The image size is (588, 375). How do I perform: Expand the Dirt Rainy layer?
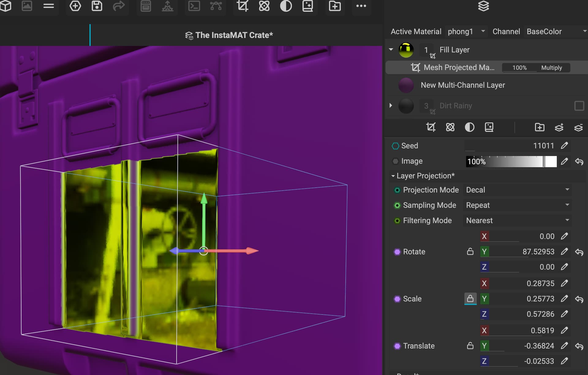[x=391, y=106]
